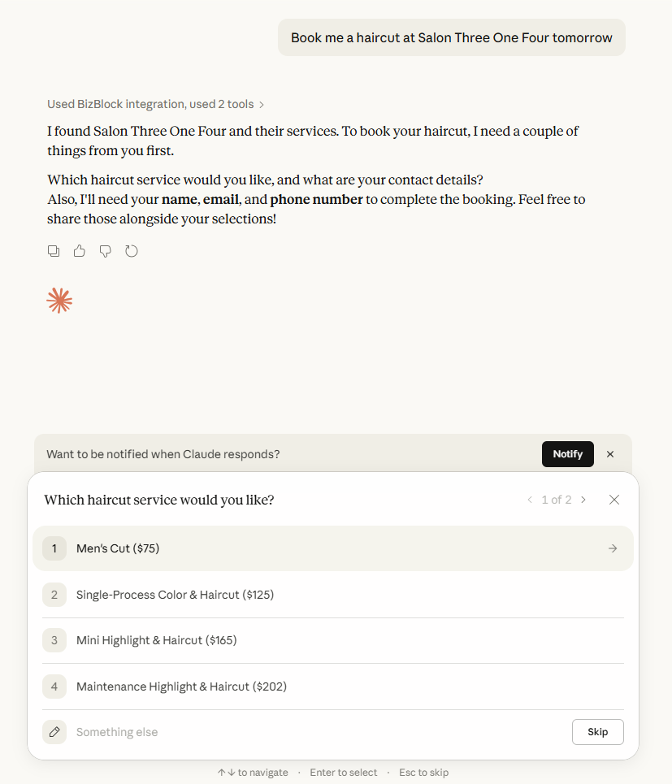The height and width of the screenshot is (784, 672).
Task: Go to next question arrow
Action: coord(583,500)
